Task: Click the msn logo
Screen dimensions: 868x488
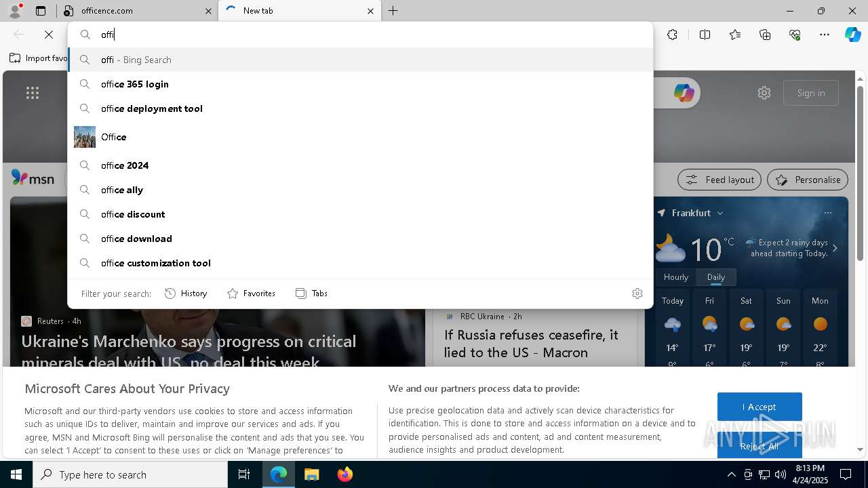Action: click(x=33, y=178)
